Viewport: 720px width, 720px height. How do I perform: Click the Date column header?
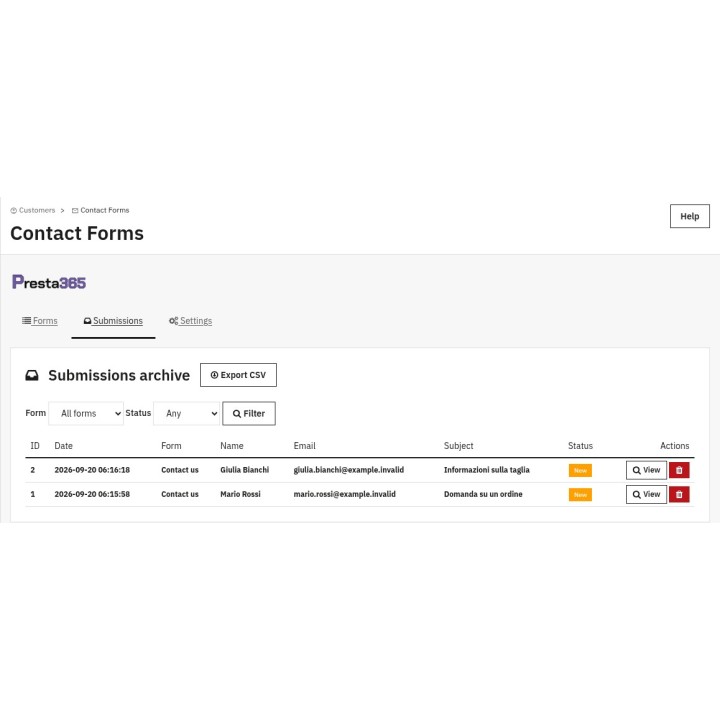click(x=63, y=446)
